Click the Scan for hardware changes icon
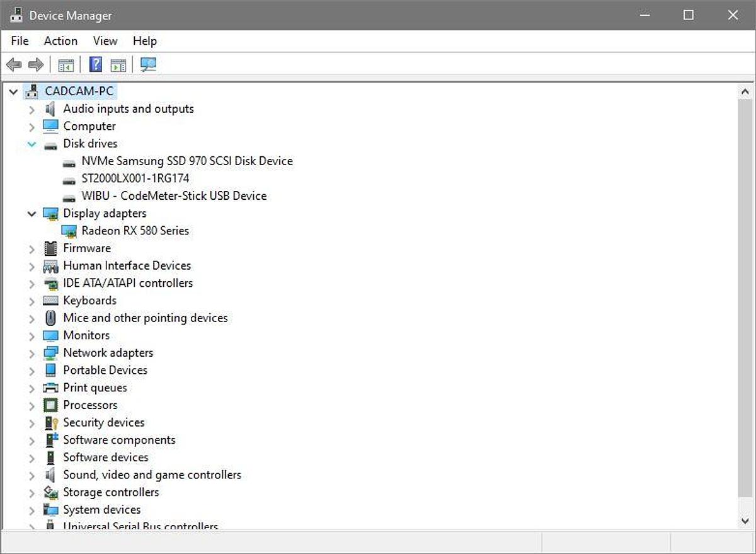Viewport: 756px width, 554px height. [x=149, y=64]
